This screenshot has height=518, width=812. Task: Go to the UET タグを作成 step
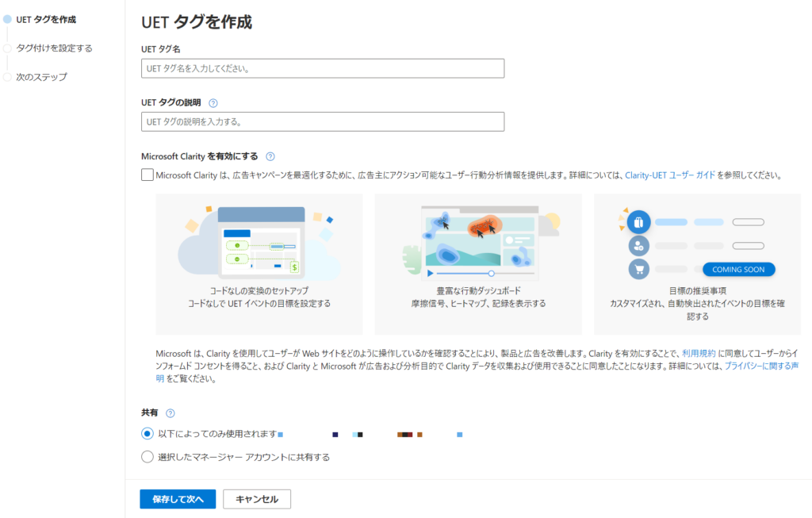click(x=46, y=20)
